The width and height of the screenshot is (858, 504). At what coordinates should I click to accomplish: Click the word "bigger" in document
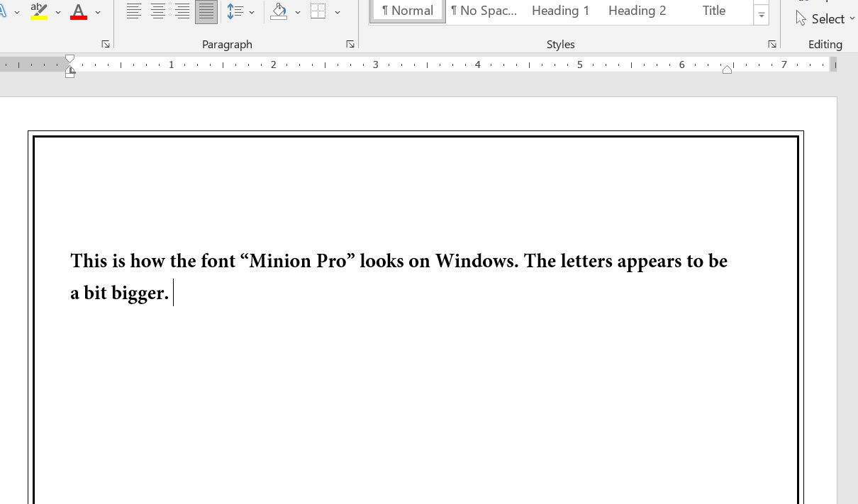tap(138, 293)
